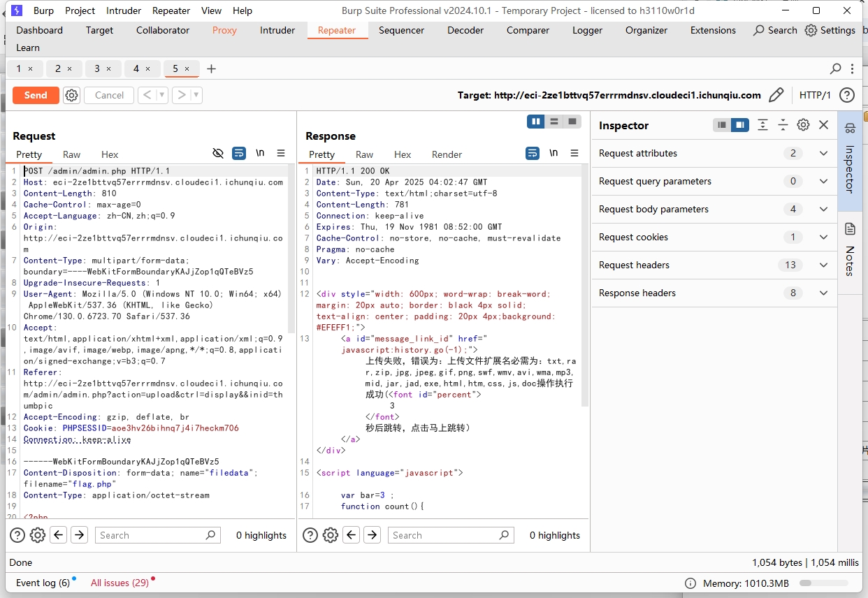Open Notes side panel

(x=850, y=249)
